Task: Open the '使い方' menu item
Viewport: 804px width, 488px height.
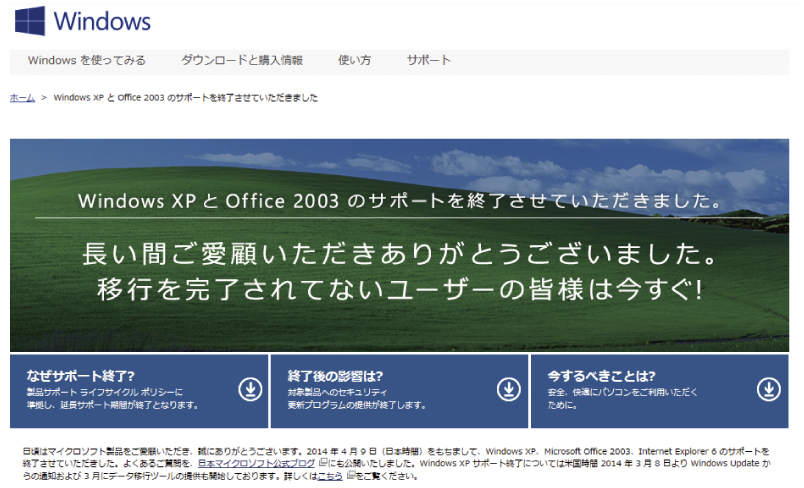Action: point(354,60)
